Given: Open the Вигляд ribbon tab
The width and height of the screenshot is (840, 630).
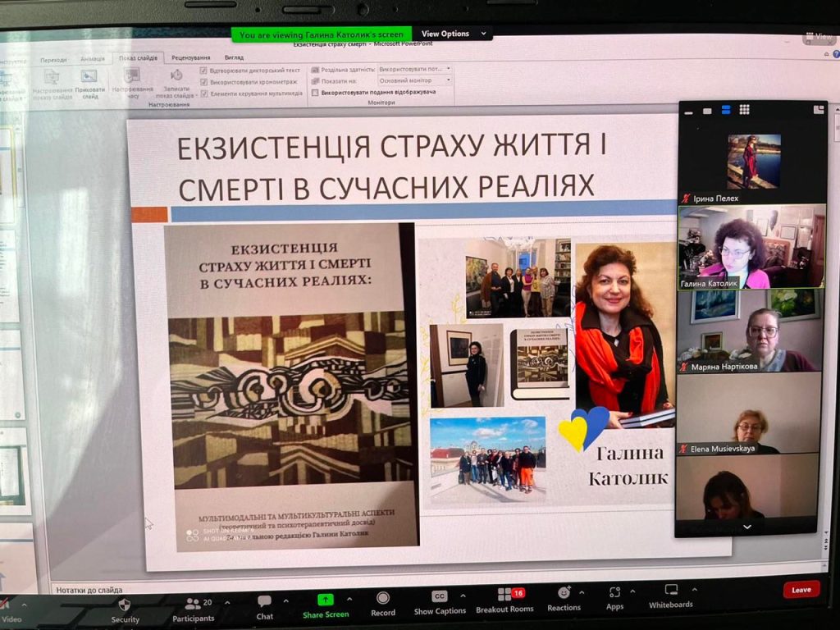Looking at the screenshot, I should click(x=234, y=57).
